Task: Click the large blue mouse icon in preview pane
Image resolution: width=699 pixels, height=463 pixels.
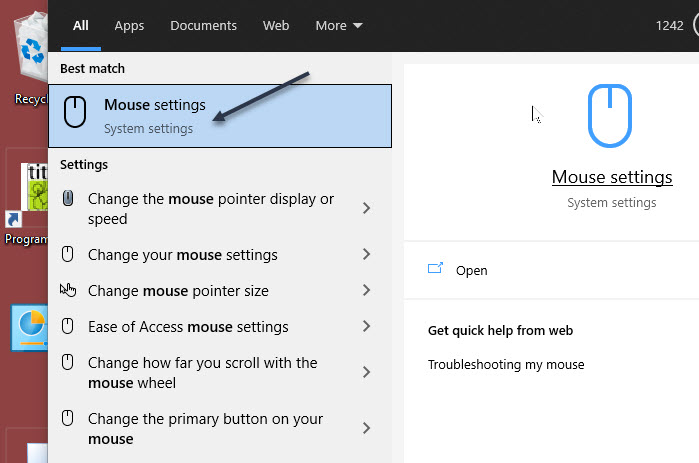Action: [x=610, y=117]
